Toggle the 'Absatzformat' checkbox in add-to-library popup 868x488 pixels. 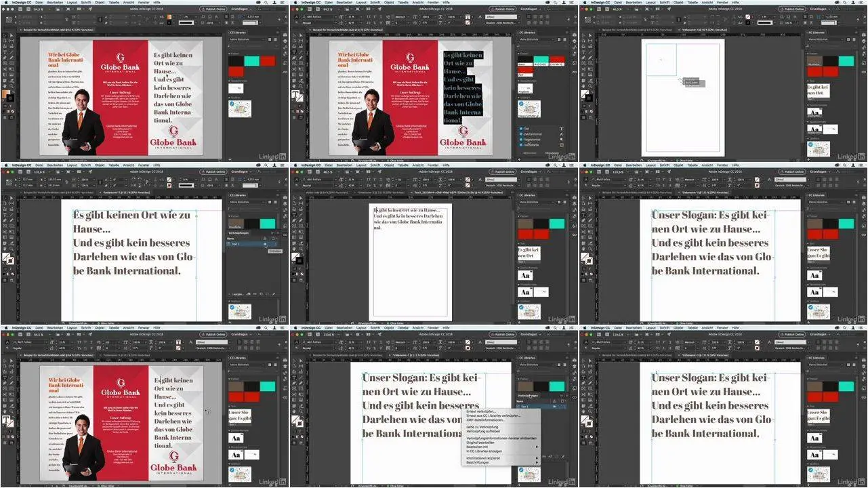click(x=520, y=140)
